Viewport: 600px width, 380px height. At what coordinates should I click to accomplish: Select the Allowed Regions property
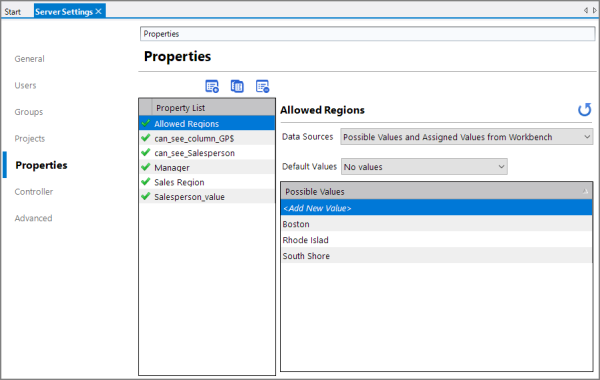click(x=207, y=123)
